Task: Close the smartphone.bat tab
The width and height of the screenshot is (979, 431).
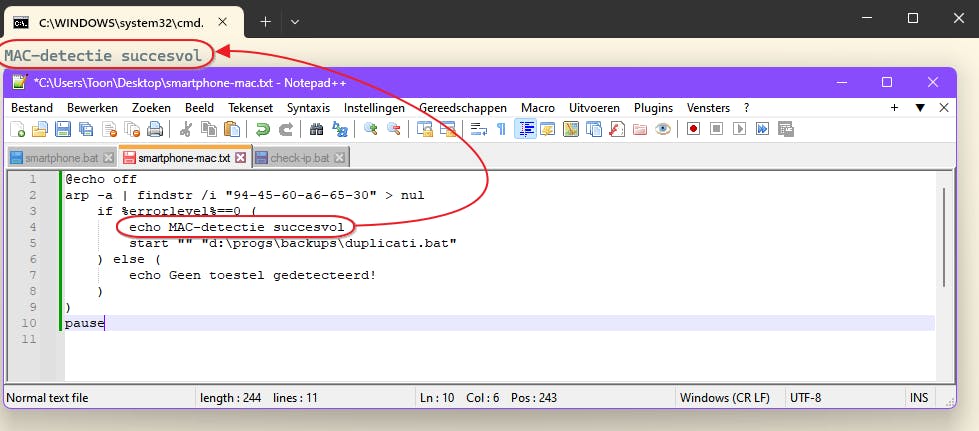Action: pyautogui.click(x=108, y=158)
